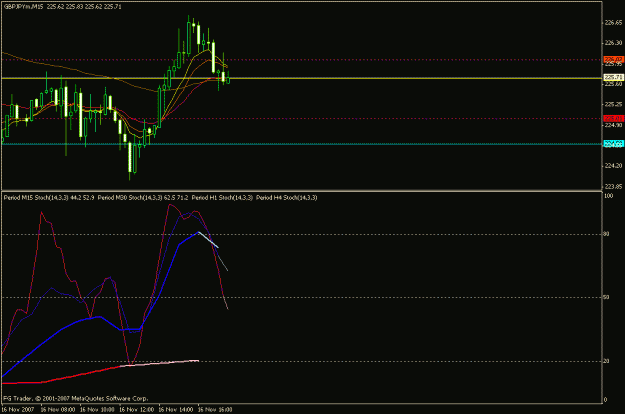Click the '16 Nov 16:00' time axis label

(215, 410)
